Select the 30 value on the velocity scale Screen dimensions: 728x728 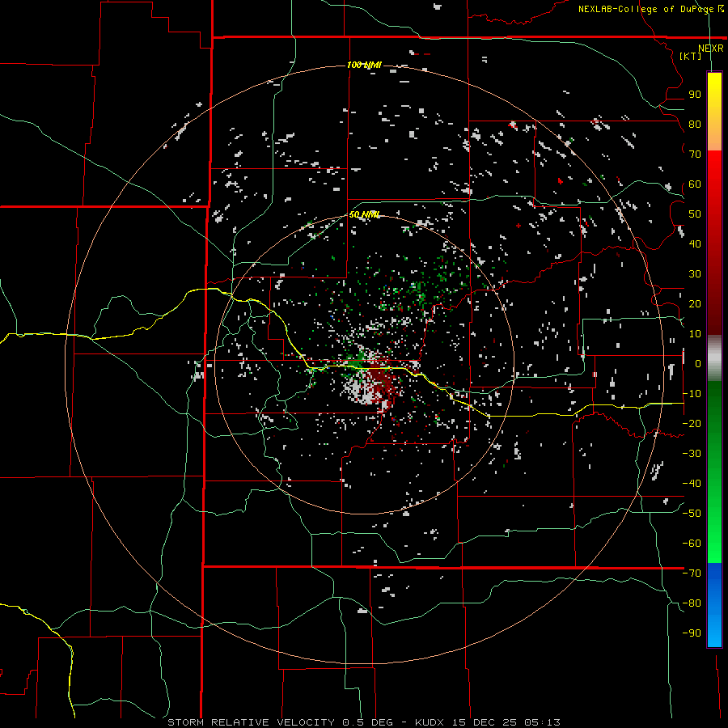click(695, 274)
